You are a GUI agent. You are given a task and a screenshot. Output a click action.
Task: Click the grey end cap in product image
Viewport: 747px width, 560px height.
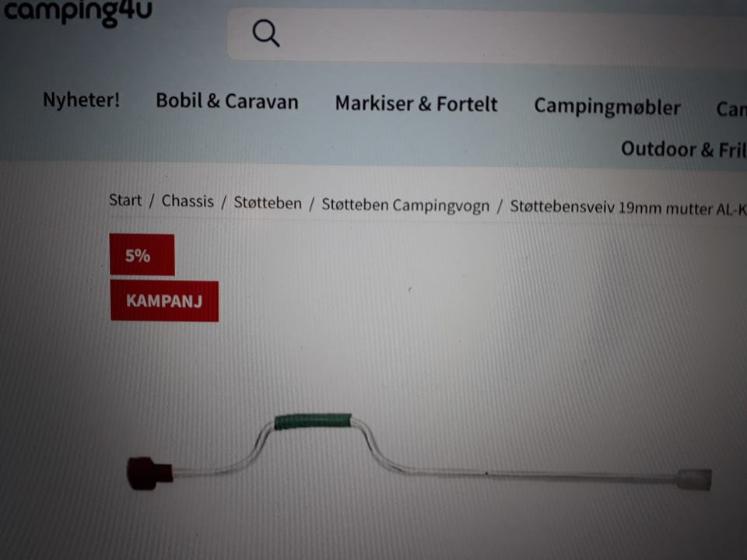(695, 479)
